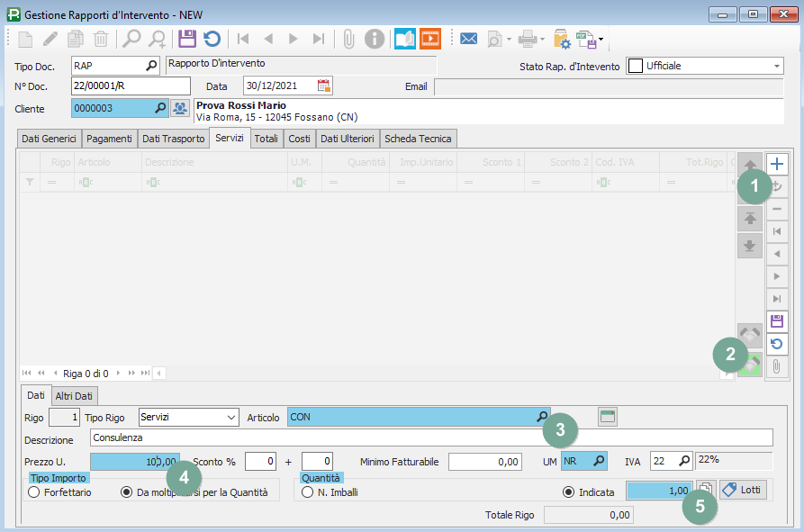Open the Altri Dati tab

[x=75, y=396]
